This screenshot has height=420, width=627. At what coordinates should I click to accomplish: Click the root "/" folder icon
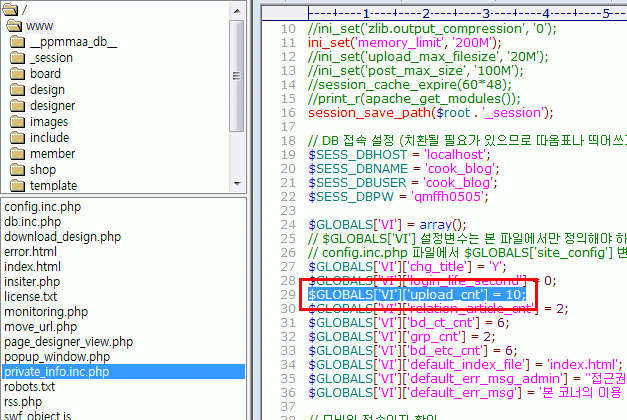point(8,8)
